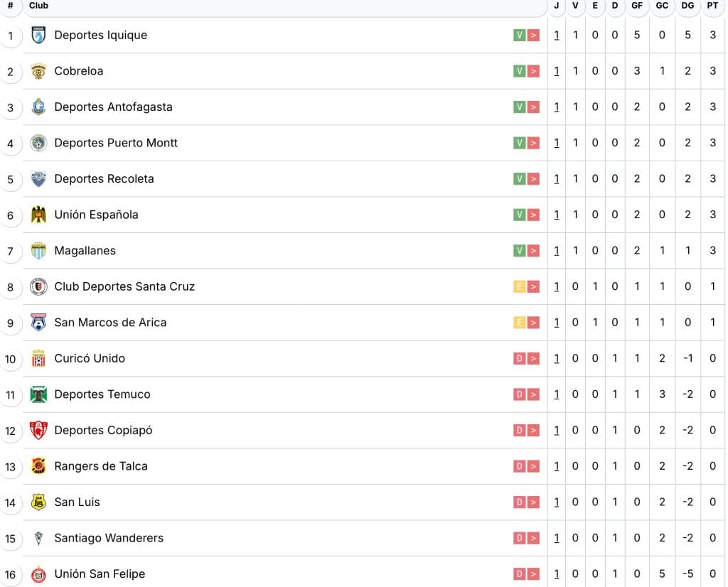
Task: Expand form arrow next to Deportes Iquique
Action: pos(533,35)
